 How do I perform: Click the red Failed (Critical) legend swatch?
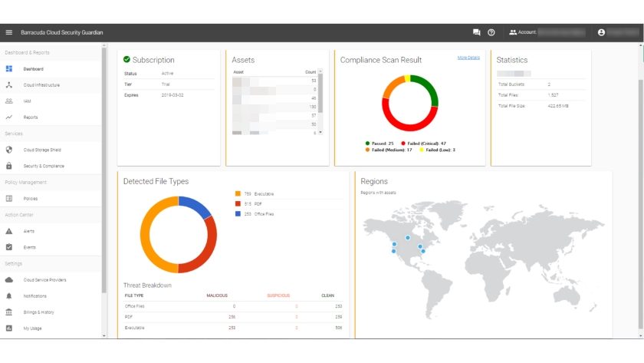403,144
